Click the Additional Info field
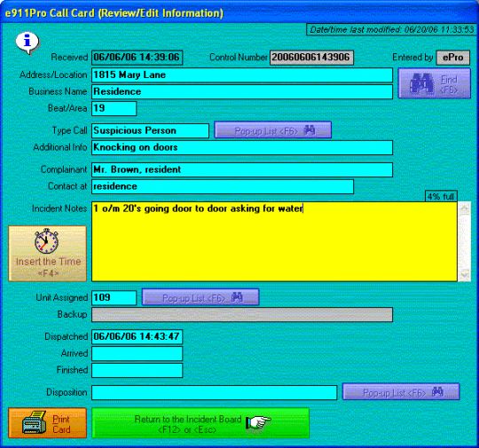The image size is (479, 448). click(x=242, y=147)
